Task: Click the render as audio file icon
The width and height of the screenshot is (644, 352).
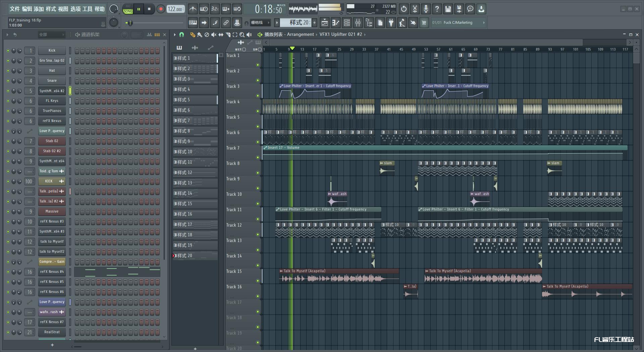Action: 459,9
